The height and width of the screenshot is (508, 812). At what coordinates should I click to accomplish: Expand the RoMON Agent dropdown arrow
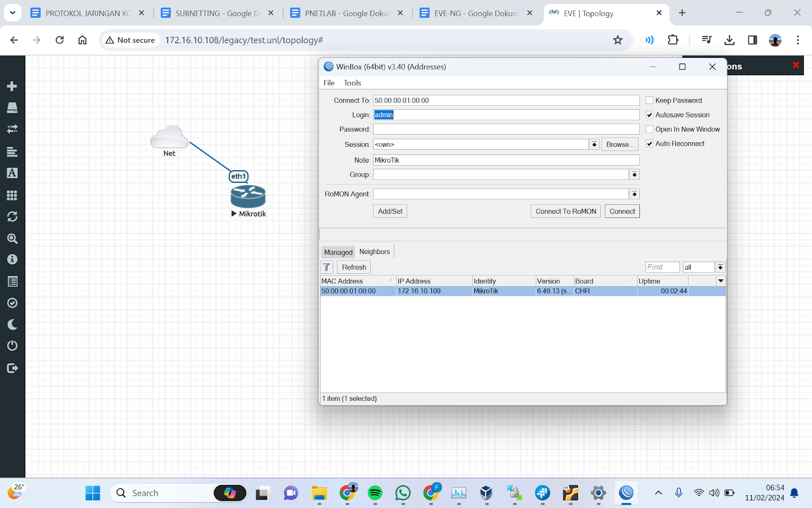click(x=634, y=194)
